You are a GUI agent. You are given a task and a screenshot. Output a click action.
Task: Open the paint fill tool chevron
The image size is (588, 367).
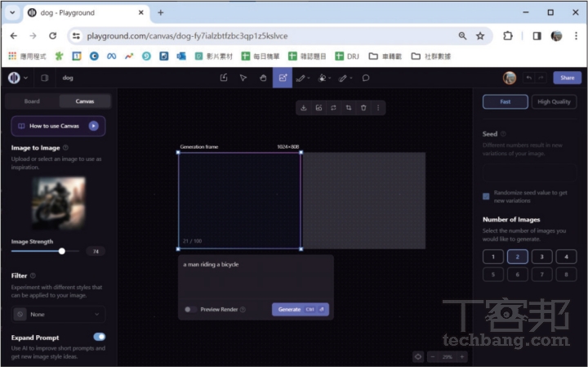click(330, 78)
